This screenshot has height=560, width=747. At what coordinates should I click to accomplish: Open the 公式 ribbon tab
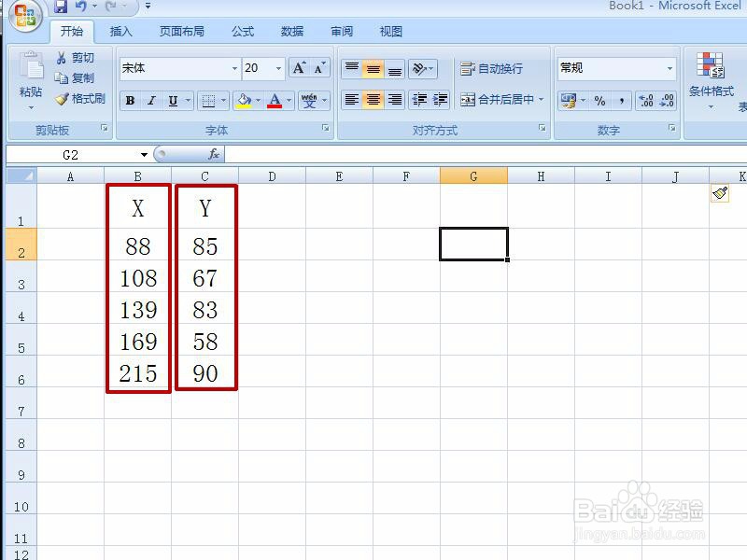pyautogui.click(x=241, y=31)
